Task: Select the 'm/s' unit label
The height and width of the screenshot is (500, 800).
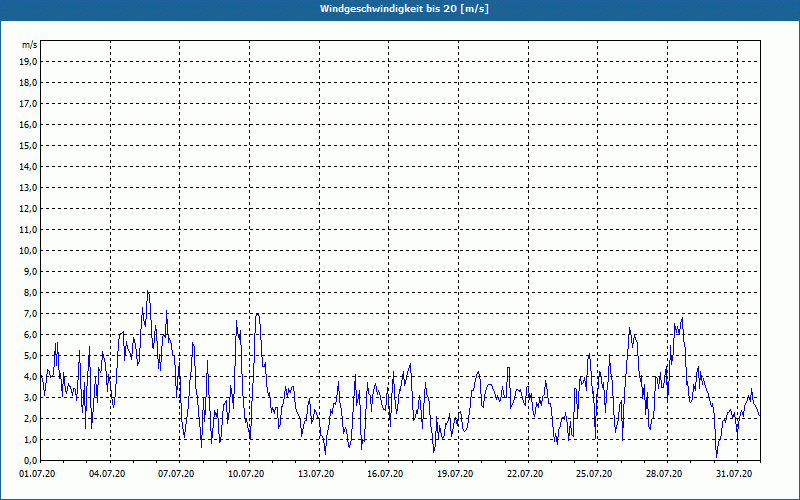Action: click(30, 45)
